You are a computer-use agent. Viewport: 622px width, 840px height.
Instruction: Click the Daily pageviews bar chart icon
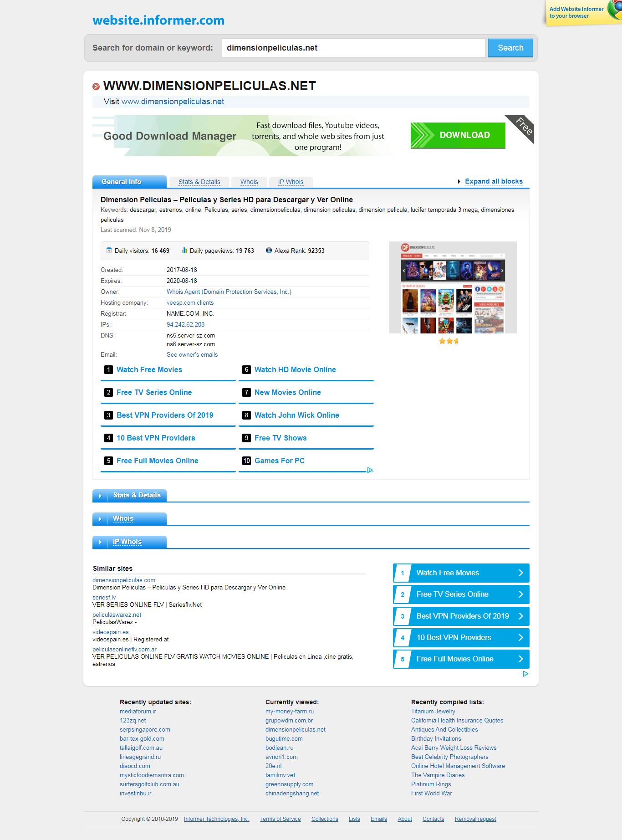(184, 251)
